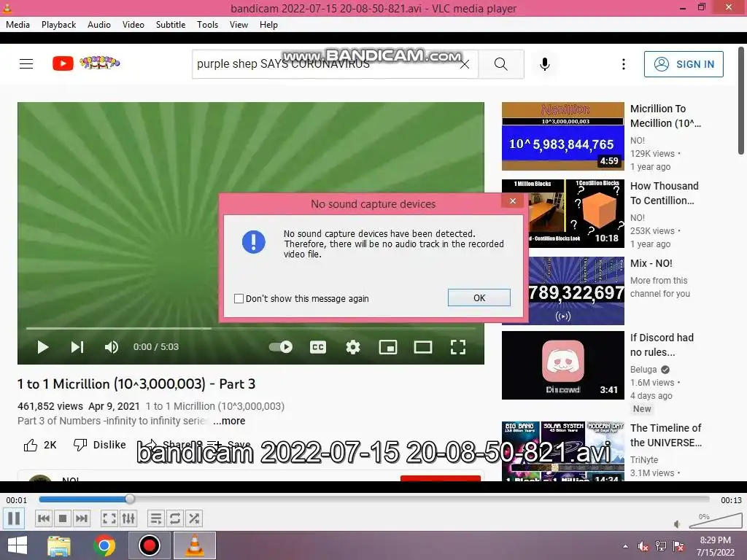Click OK in sound capture dialog
Viewport: 747px width, 560px height.
tap(479, 297)
